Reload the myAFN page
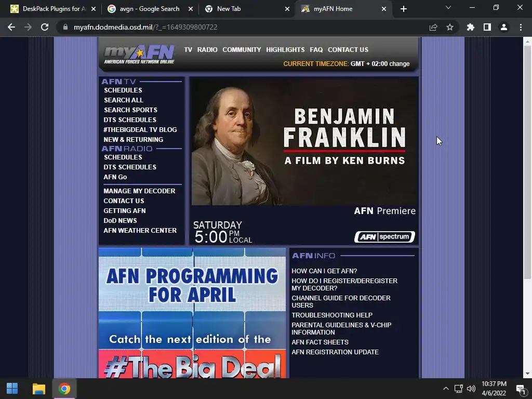Viewport: 532px width, 399px height. point(45,27)
